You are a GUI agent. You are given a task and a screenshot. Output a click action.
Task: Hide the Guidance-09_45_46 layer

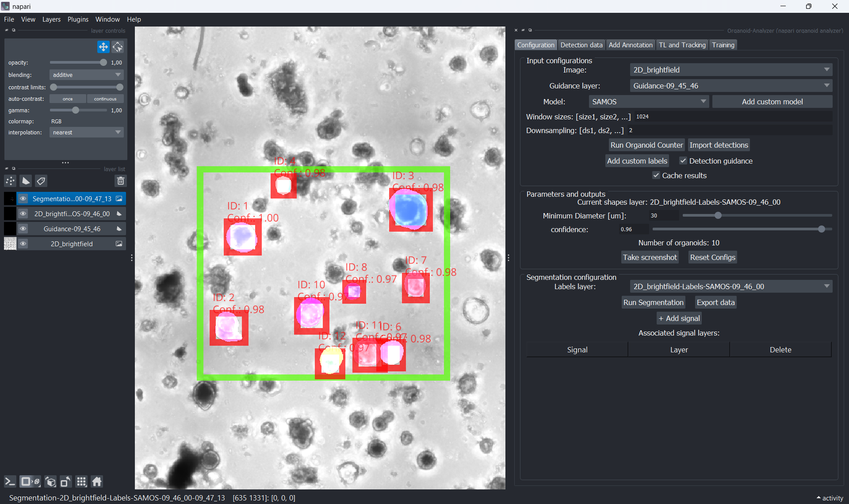click(x=23, y=229)
